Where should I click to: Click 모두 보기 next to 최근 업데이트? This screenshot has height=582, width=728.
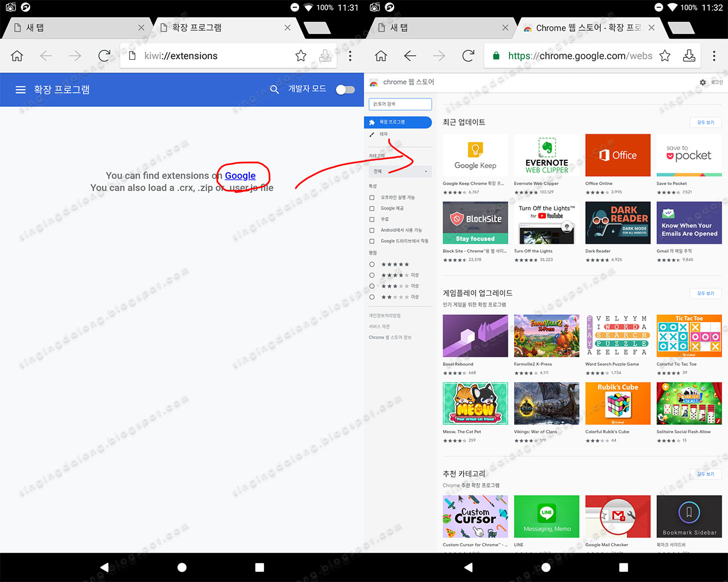(705, 122)
